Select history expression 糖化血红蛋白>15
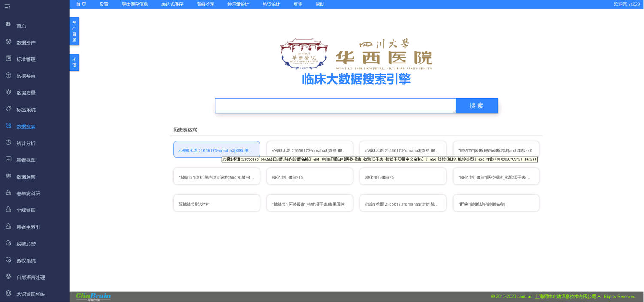This screenshot has width=644, height=302. click(x=310, y=176)
